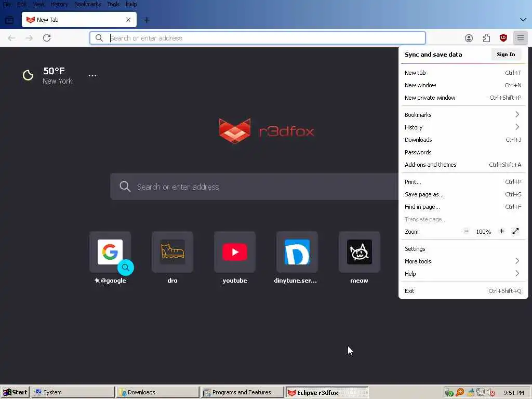Viewport: 532px width, 399px height.
Task: Open the View menu bar item
Action: tap(38, 4)
